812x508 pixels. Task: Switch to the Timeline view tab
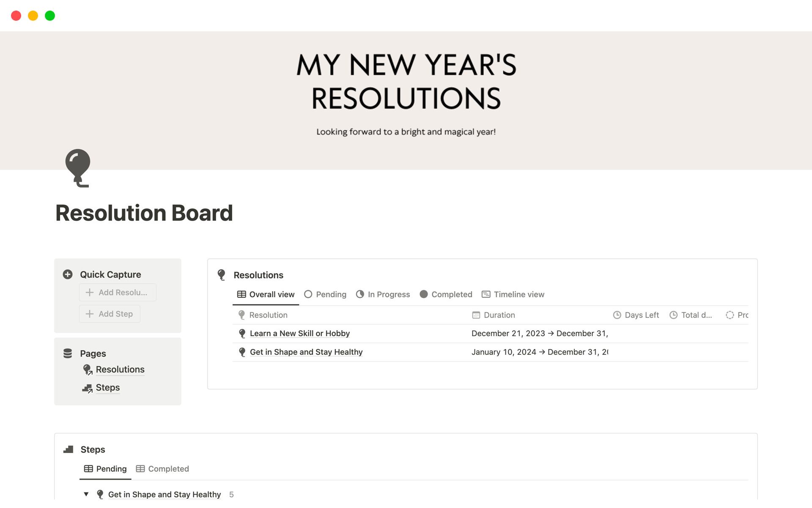(x=513, y=294)
